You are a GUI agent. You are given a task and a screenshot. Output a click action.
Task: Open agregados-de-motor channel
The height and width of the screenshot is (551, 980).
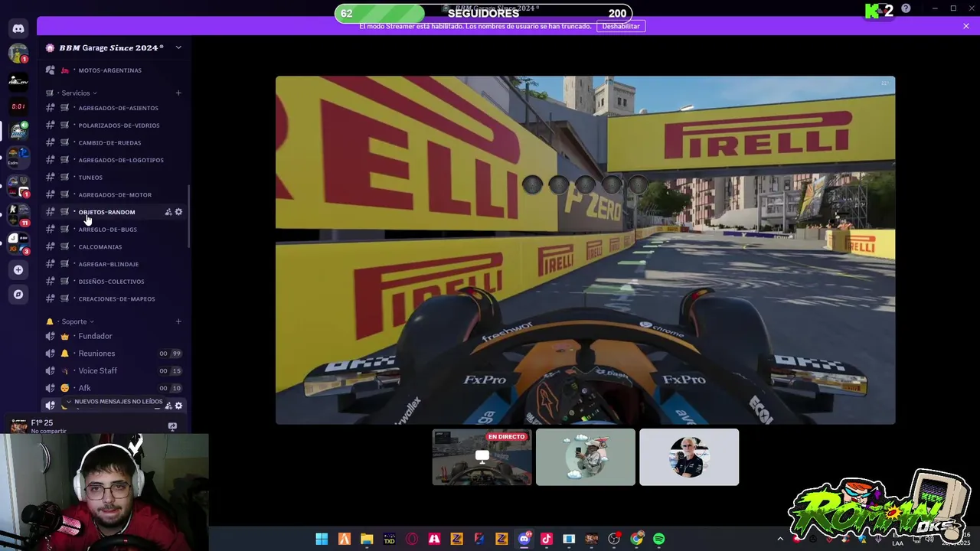tap(113, 194)
